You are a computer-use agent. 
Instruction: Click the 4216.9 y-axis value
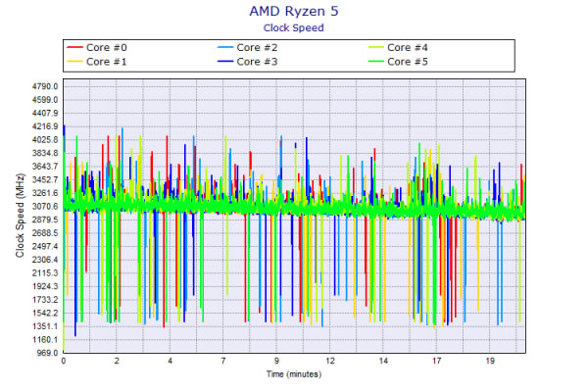coord(45,126)
